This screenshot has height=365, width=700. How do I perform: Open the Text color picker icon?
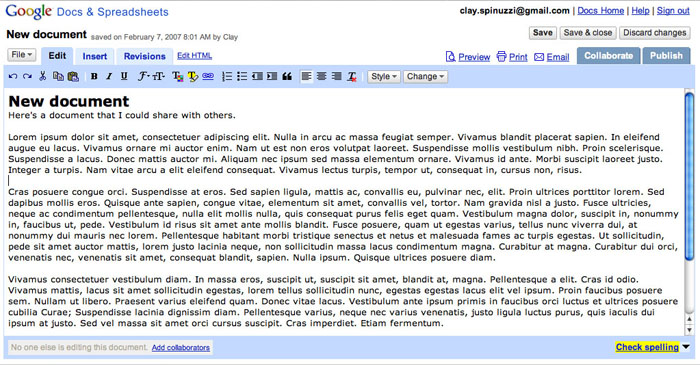(178, 76)
